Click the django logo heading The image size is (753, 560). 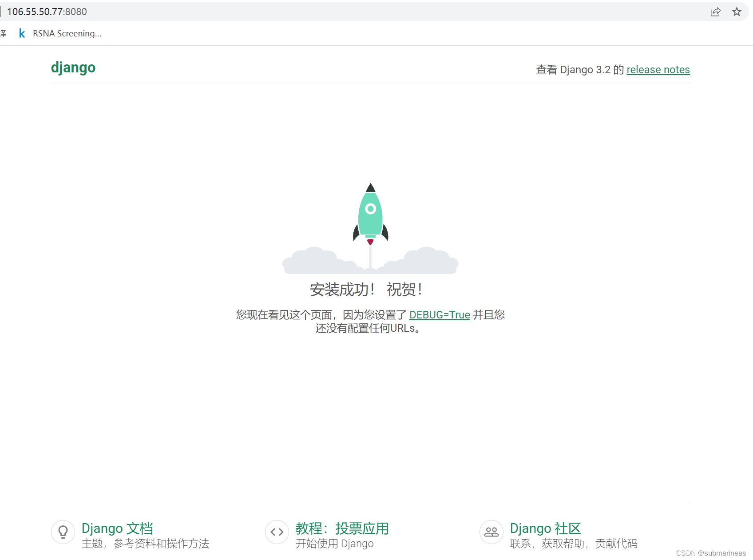click(73, 68)
